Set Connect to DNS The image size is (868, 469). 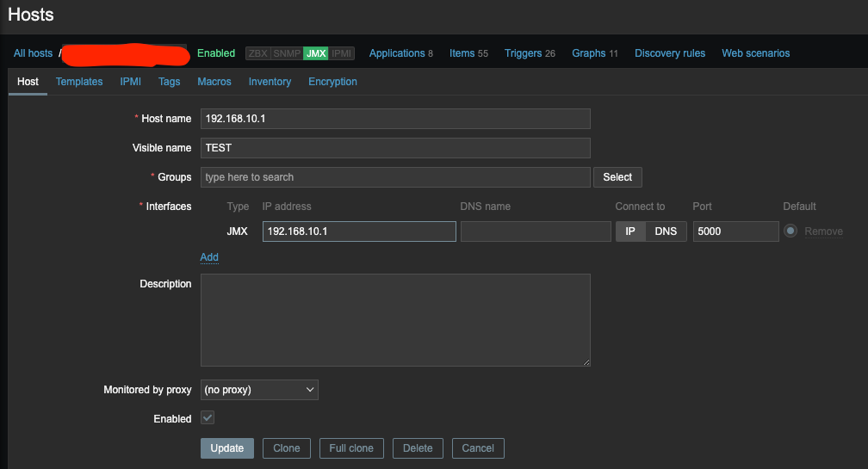666,231
